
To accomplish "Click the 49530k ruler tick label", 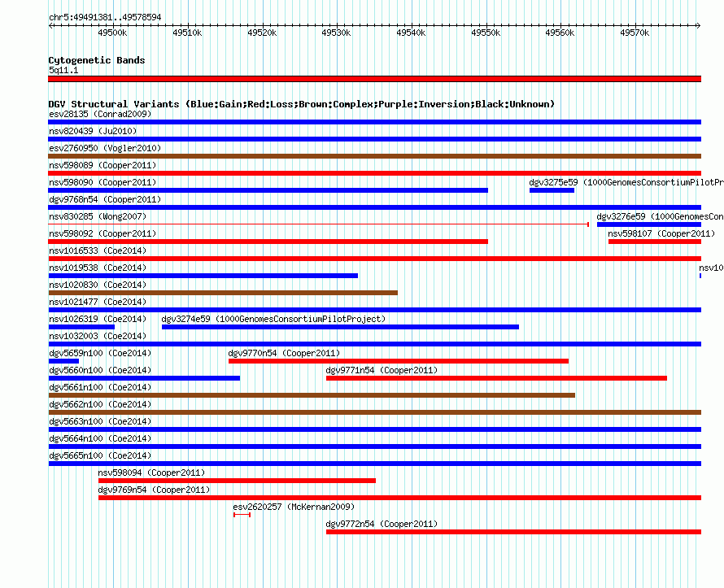I will point(336,33).
